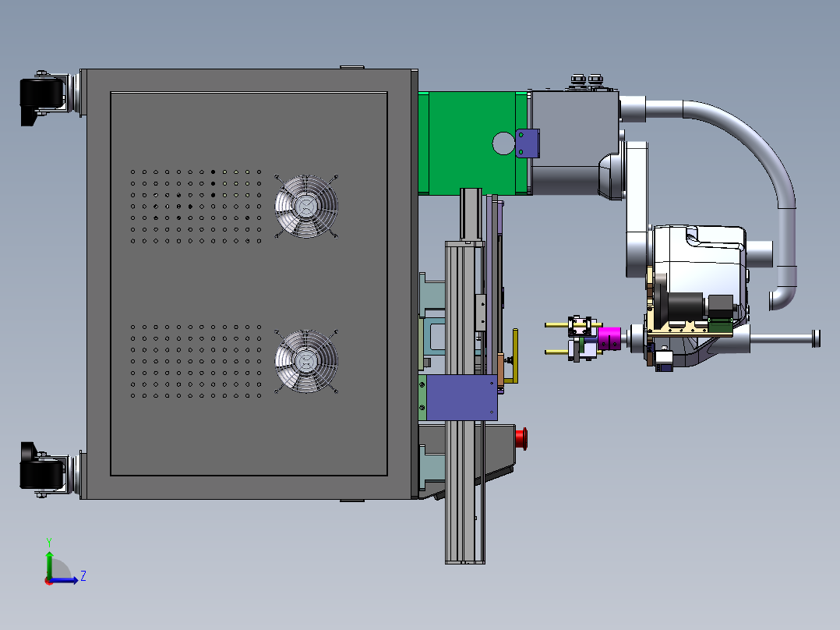Image resolution: width=840 pixels, height=630 pixels.
Task: Click the blue Z axis of the orientation triad
Action: [x=64, y=579]
